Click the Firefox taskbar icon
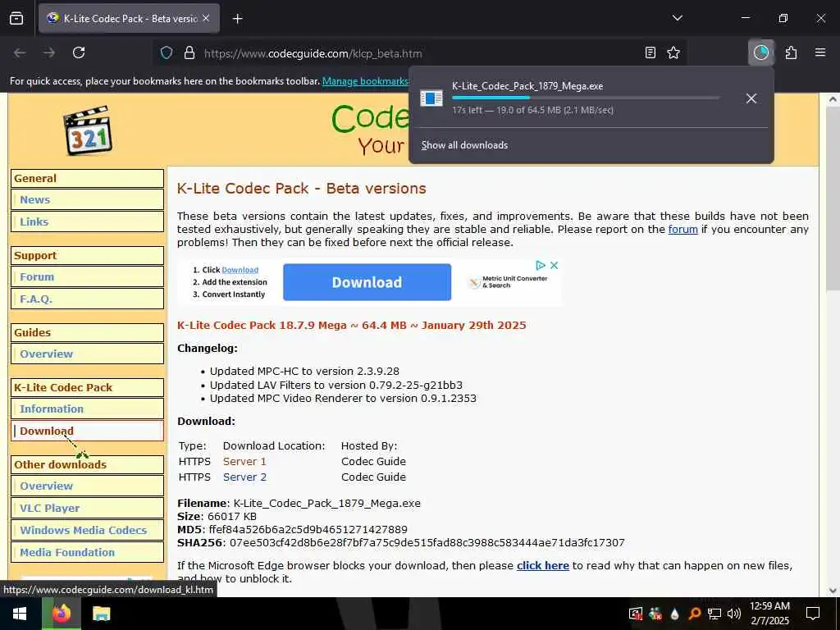This screenshot has width=840, height=630. [x=62, y=614]
